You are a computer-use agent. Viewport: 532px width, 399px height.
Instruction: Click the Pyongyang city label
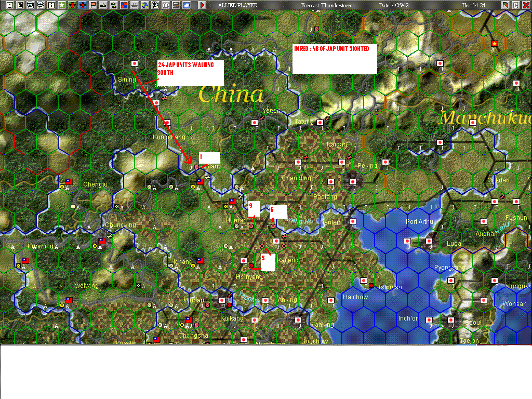(450, 268)
